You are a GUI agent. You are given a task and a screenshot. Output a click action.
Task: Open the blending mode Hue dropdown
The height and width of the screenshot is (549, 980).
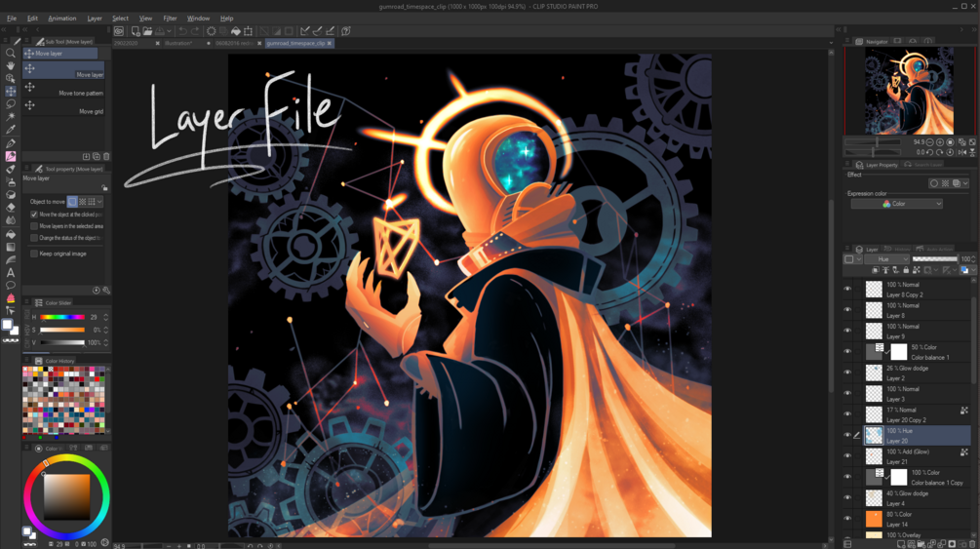click(886, 258)
